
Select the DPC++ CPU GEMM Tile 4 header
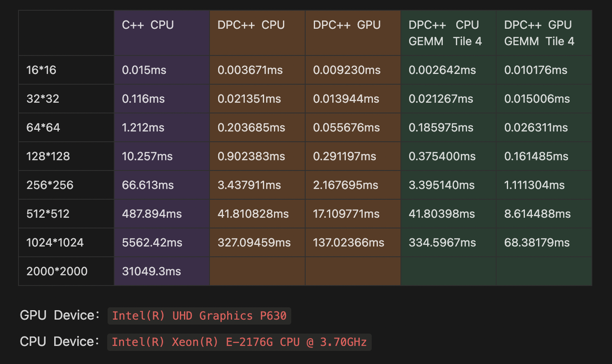pyautogui.click(x=444, y=33)
